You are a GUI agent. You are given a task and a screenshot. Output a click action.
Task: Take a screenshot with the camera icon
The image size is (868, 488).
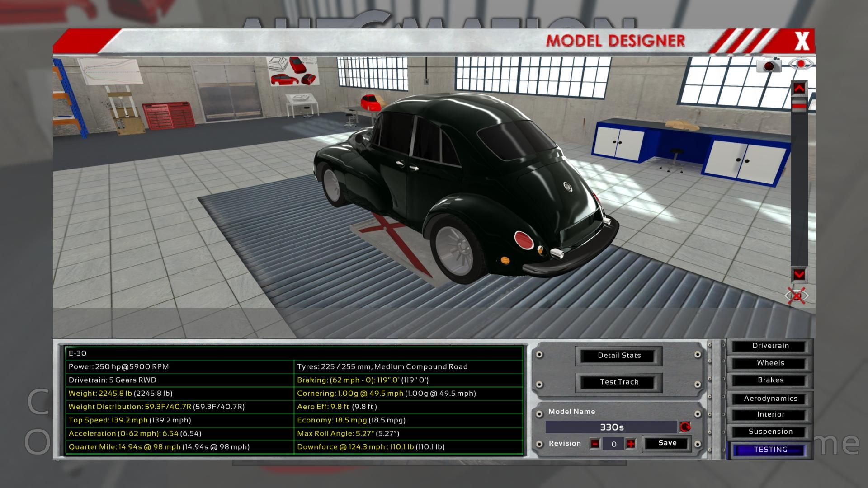[x=769, y=66]
